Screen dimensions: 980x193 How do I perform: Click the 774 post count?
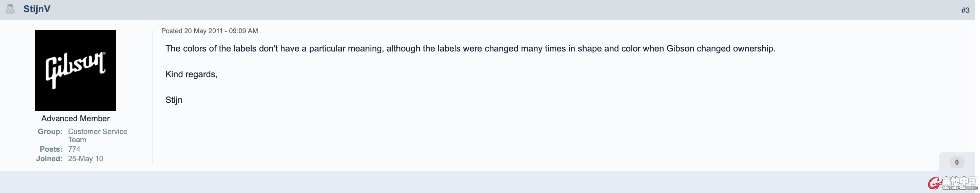point(74,149)
